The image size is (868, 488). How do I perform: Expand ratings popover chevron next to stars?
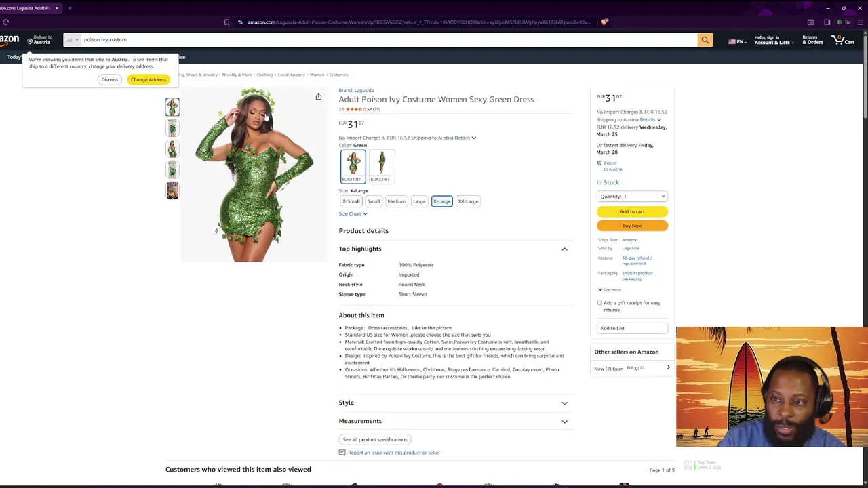click(x=370, y=109)
